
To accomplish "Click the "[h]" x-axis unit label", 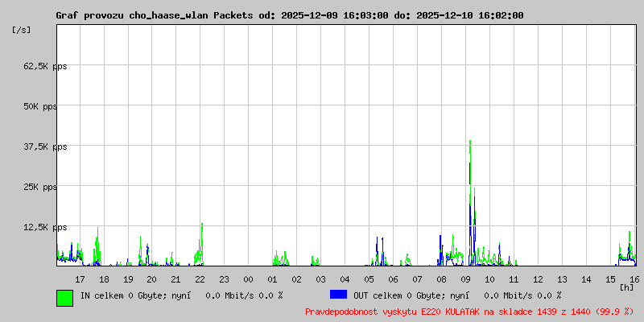I will (x=627, y=287).
